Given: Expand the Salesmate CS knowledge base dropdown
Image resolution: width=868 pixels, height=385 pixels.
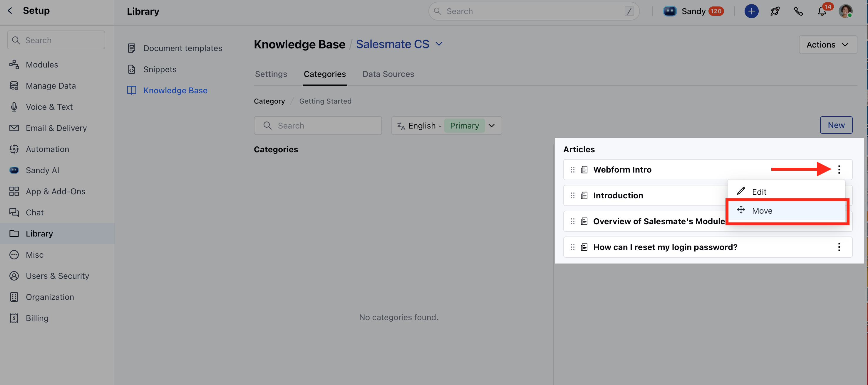Looking at the screenshot, I should tap(439, 44).
